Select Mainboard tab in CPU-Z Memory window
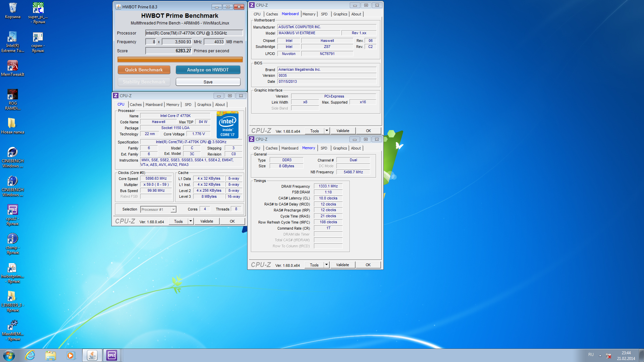This screenshot has width=644, height=362. (x=290, y=148)
